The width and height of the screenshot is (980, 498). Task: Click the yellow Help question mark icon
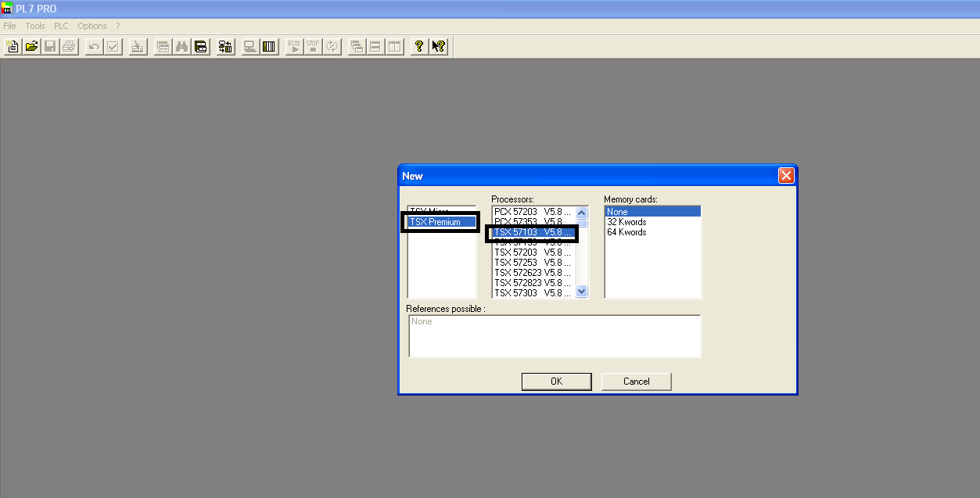pos(419,46)
